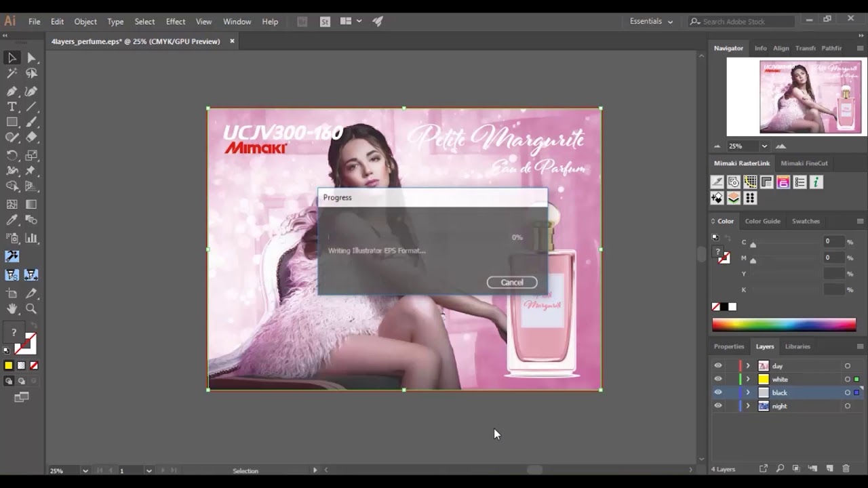Open the Essentials workspace dropdown
The height and width of the screenshot is (488, 868).
tap(651, 22)
